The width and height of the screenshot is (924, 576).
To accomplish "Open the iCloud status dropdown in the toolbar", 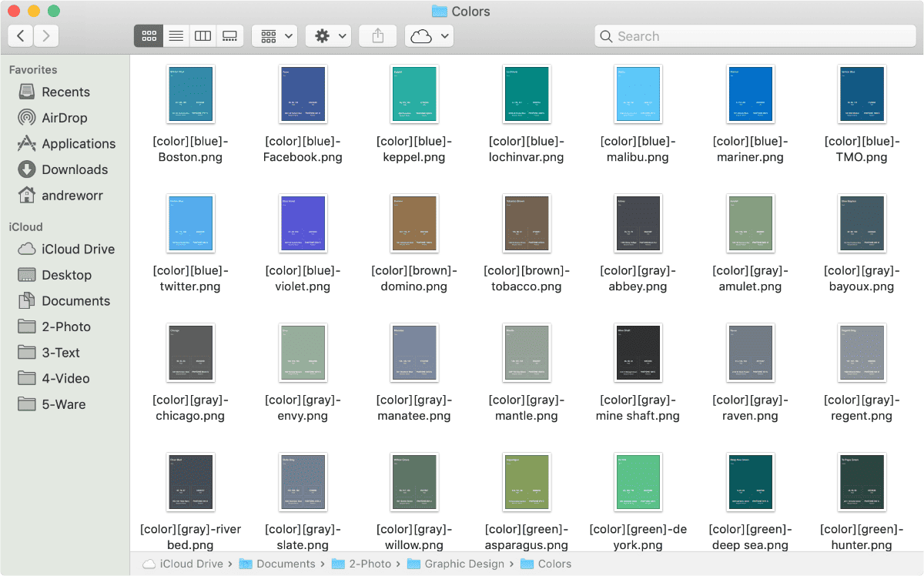I will pos(428,36).
